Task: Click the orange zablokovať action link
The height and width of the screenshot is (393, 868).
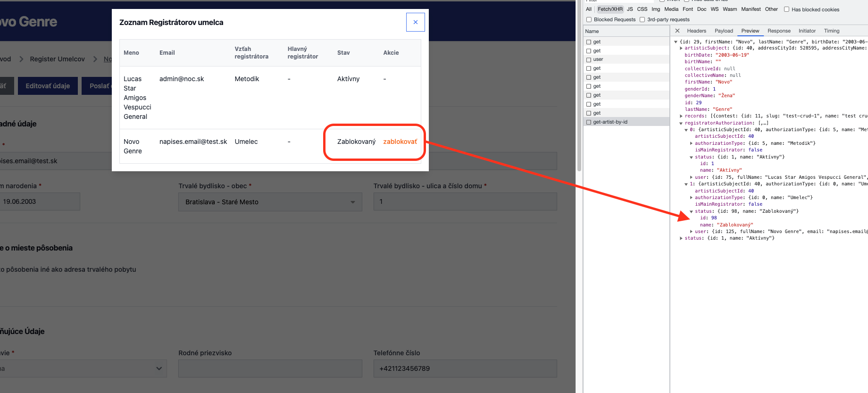Action: [x=400, y=142]
